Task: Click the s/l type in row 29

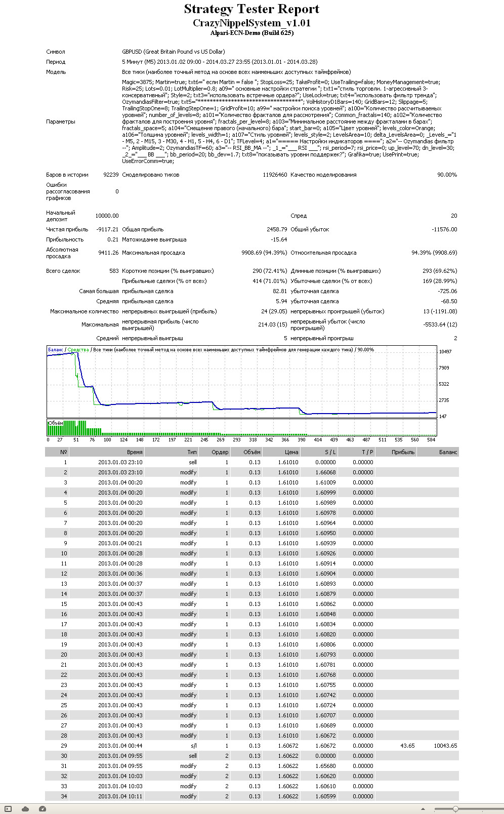Action: pos(194,746)
